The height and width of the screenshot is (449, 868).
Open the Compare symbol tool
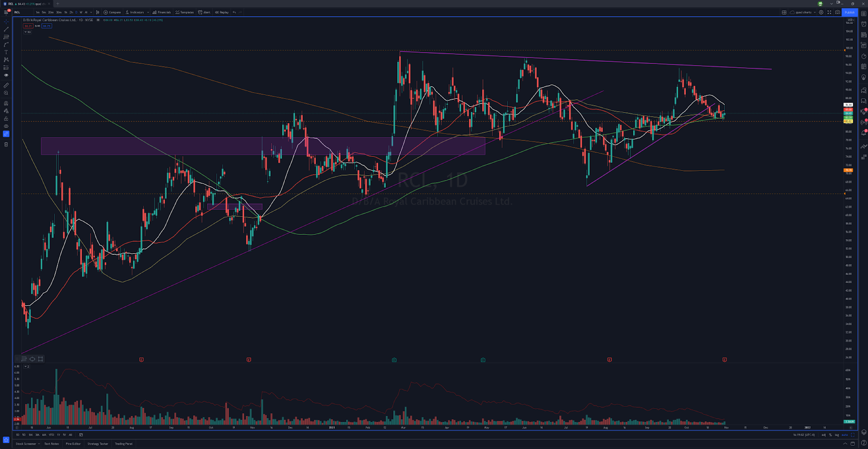pyautogui.click(x=112, y=12)
